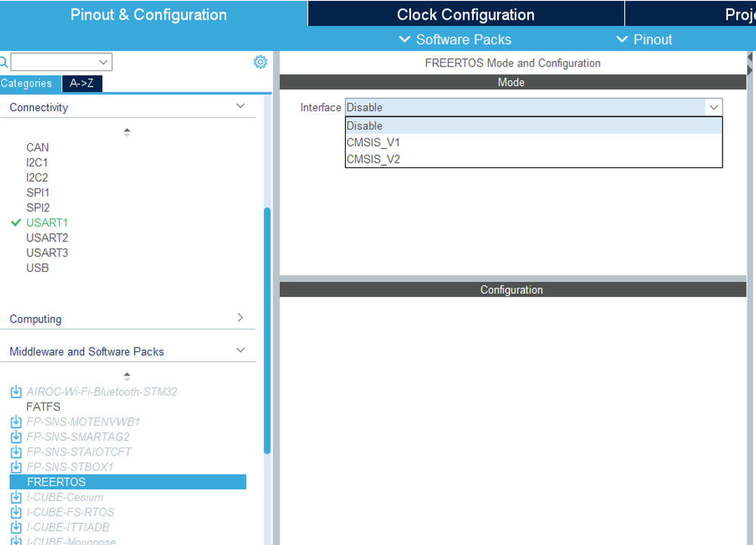756x545 pixels.
Task: Select Disable in the Interface list
Action: coord(534,126)
